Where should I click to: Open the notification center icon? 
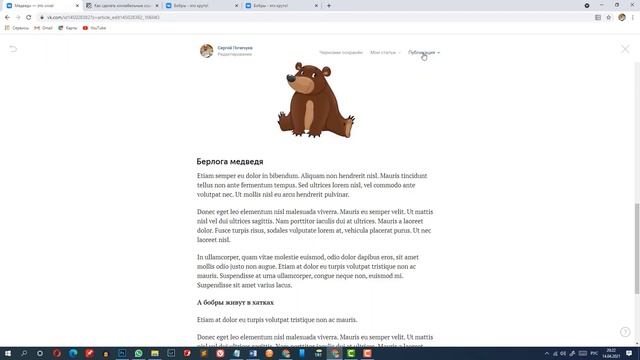pyautogui.click(x=629, y=353)
